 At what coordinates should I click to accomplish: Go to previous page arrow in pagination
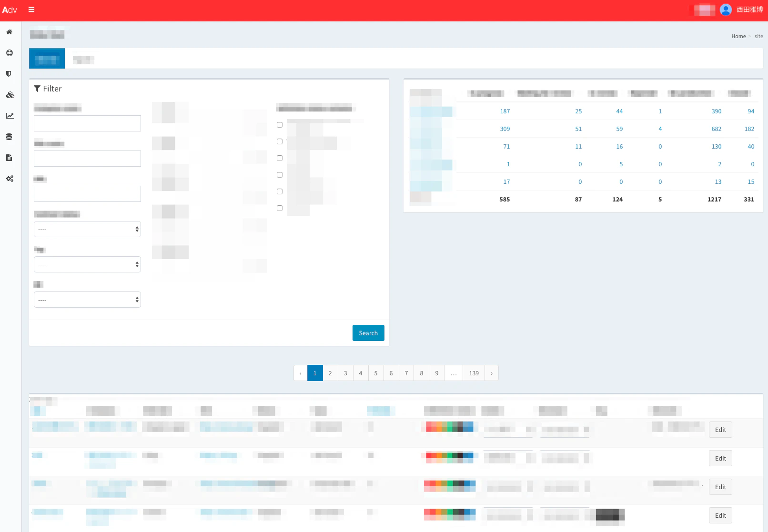point(301,373)
